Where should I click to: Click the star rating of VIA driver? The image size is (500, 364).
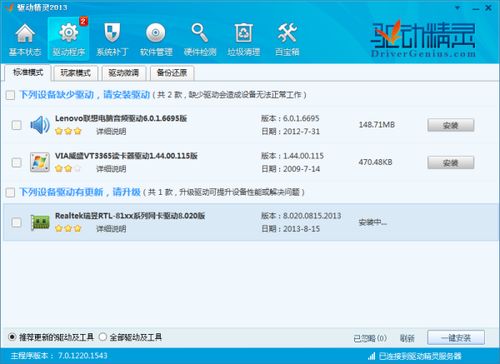coord(68,169)
